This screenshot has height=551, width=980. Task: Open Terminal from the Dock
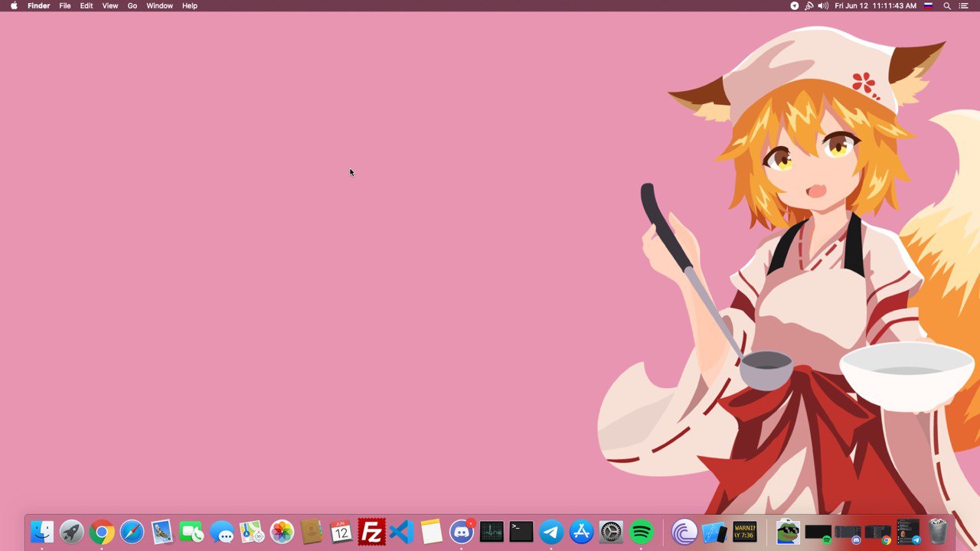click(521, 531)
